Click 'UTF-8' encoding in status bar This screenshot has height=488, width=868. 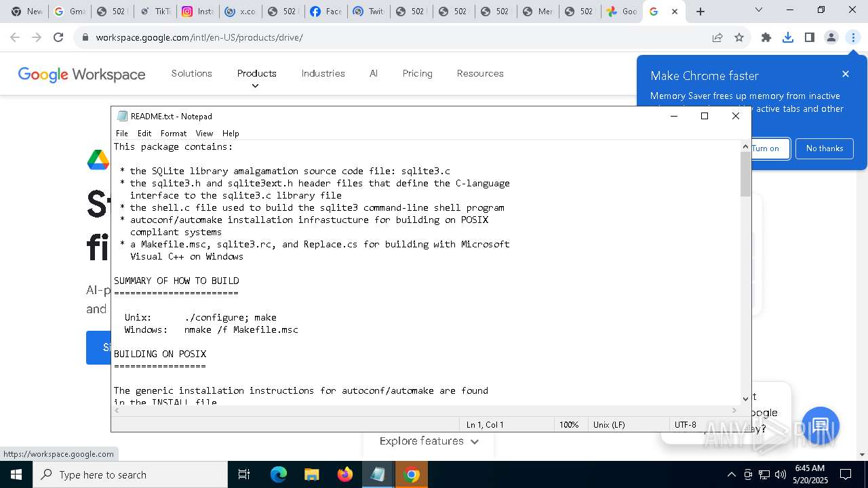tap(686, 425)
